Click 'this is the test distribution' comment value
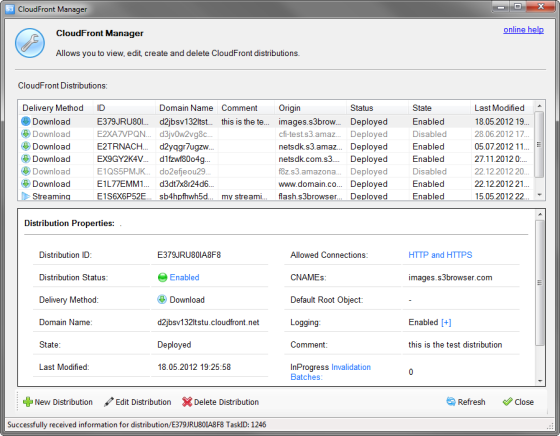 point(455,345)
